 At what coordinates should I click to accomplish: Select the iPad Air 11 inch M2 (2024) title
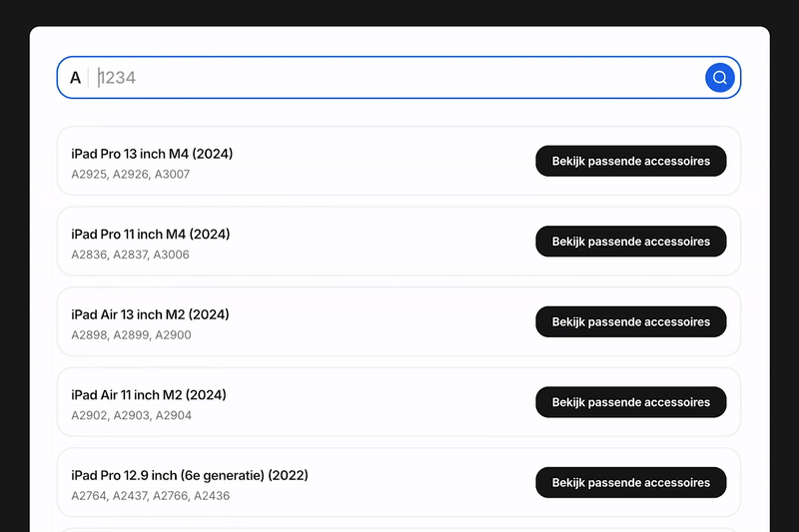[149, 395]
